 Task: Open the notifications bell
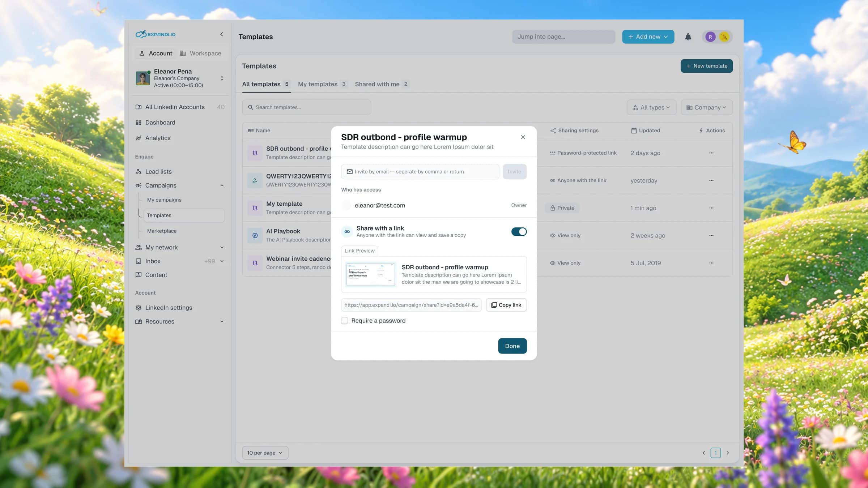click(688, 37)
